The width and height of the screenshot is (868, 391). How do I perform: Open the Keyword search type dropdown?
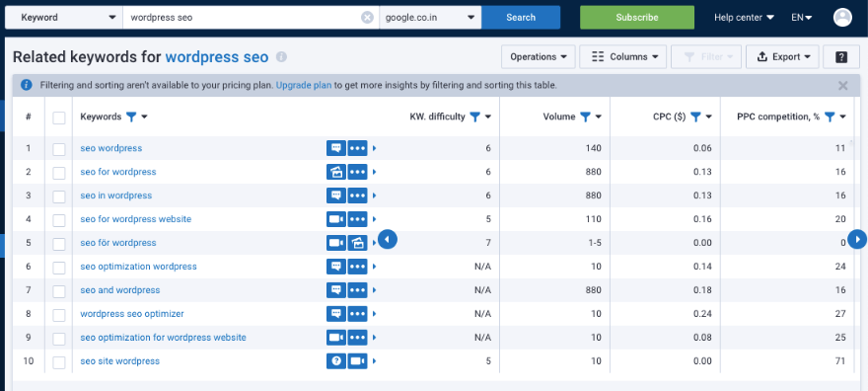click(x=64, y=17)
